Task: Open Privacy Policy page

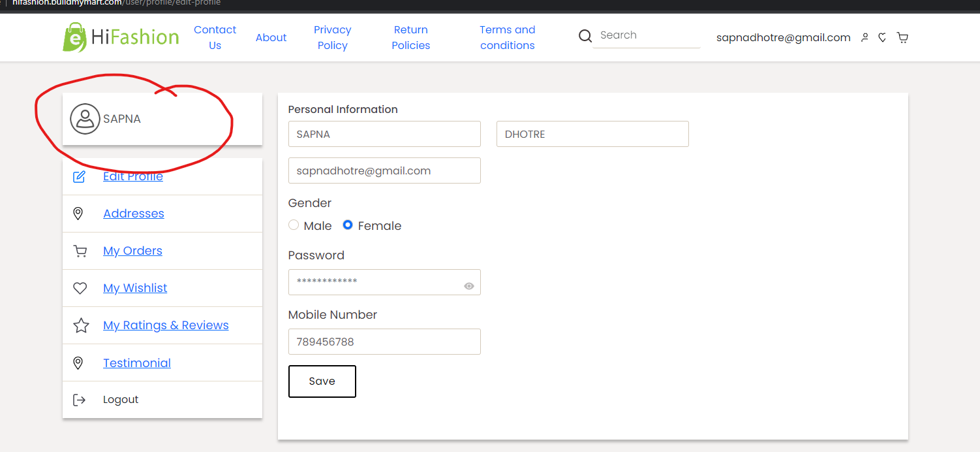Action: 333,37
